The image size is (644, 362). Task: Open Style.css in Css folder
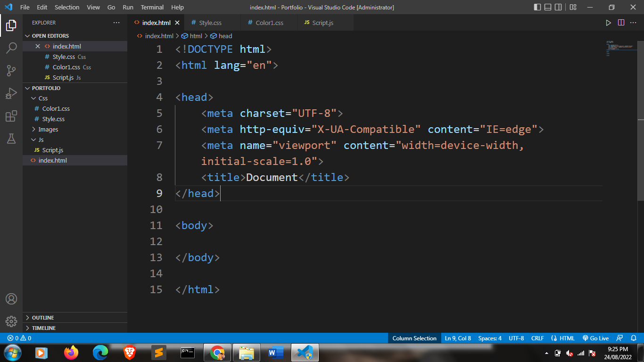(75, 119)
